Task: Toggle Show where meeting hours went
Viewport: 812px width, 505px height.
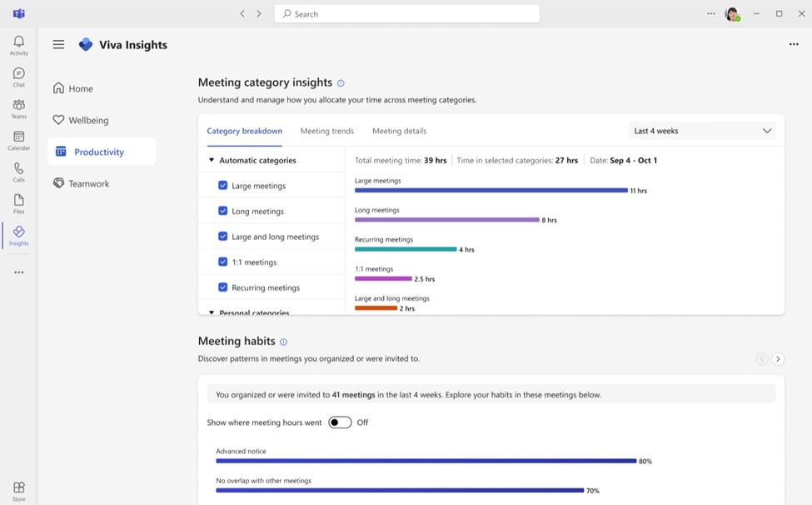Action: (x=340, y=422)
